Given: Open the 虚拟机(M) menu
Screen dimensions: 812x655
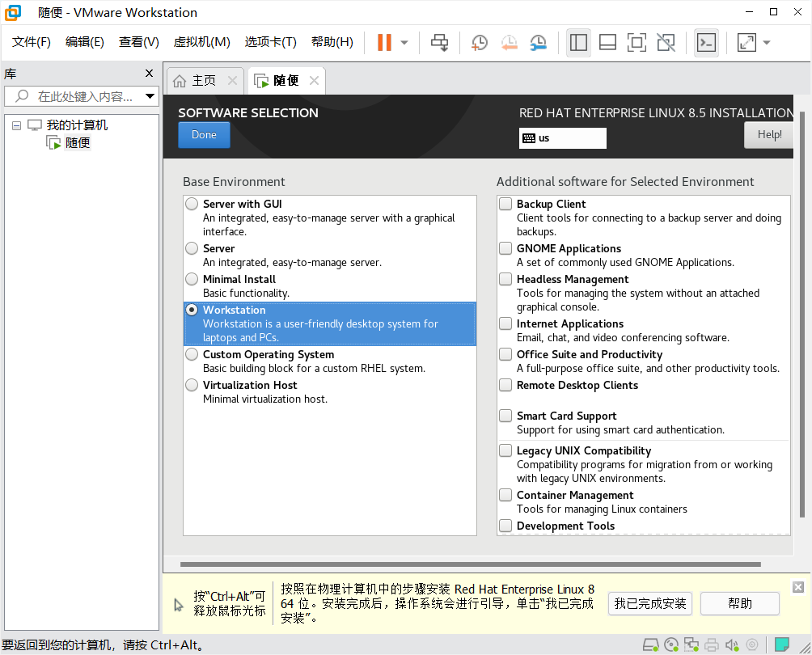Looking at the screenshot, I should (x=201, y=42).
